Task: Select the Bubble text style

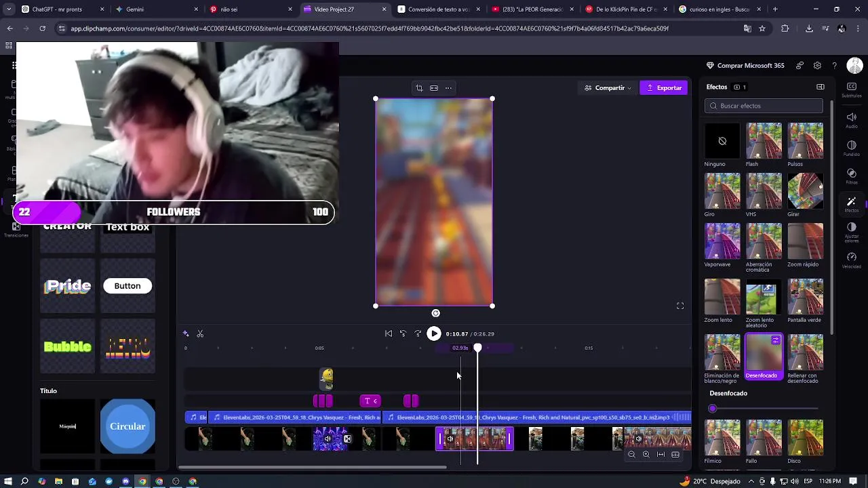Action: pyautogui.click(x=68, y=346)
